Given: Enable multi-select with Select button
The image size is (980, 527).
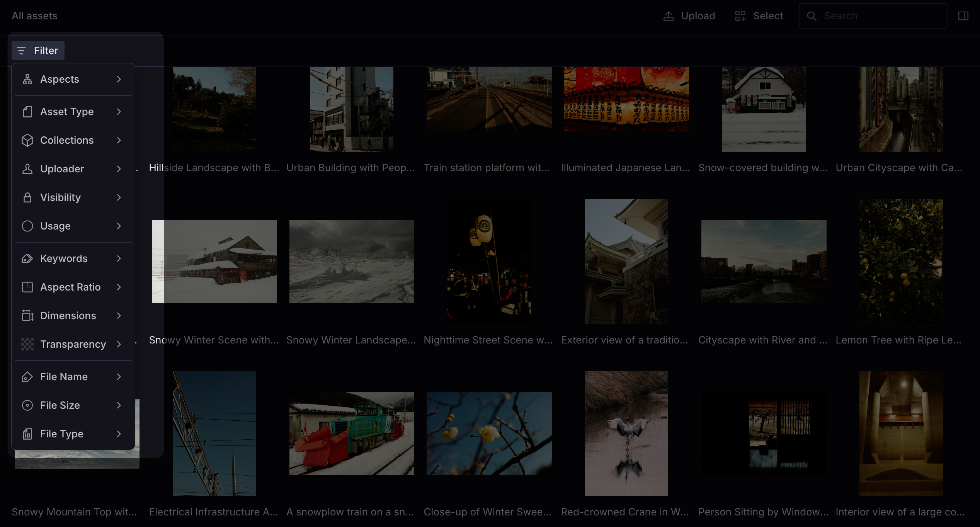Looking at the screenshot, I should coord(759,16).
